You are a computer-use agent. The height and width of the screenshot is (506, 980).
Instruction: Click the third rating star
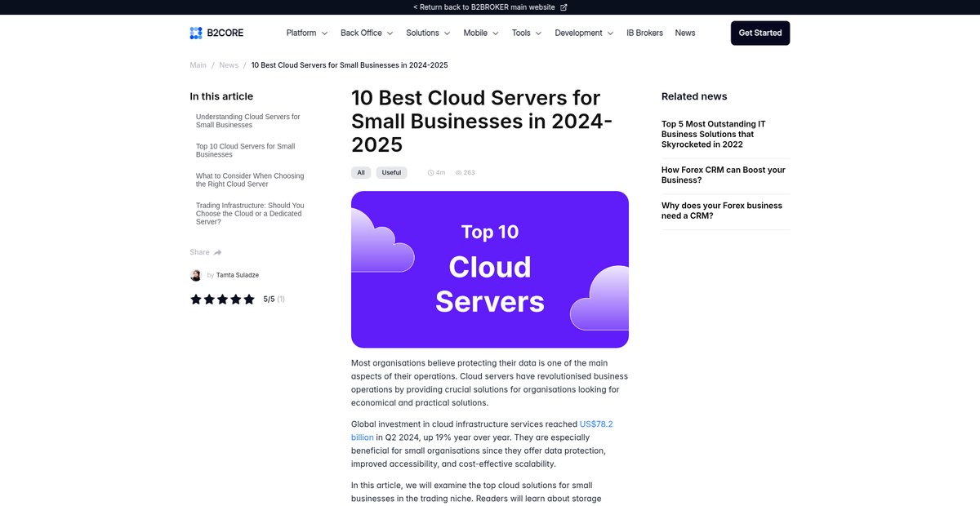pos(223,300)
